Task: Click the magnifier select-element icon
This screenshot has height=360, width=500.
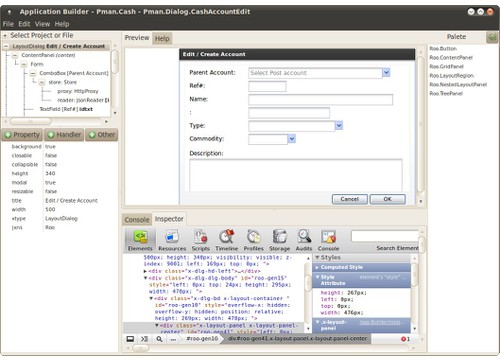Action: pos(159,339)
